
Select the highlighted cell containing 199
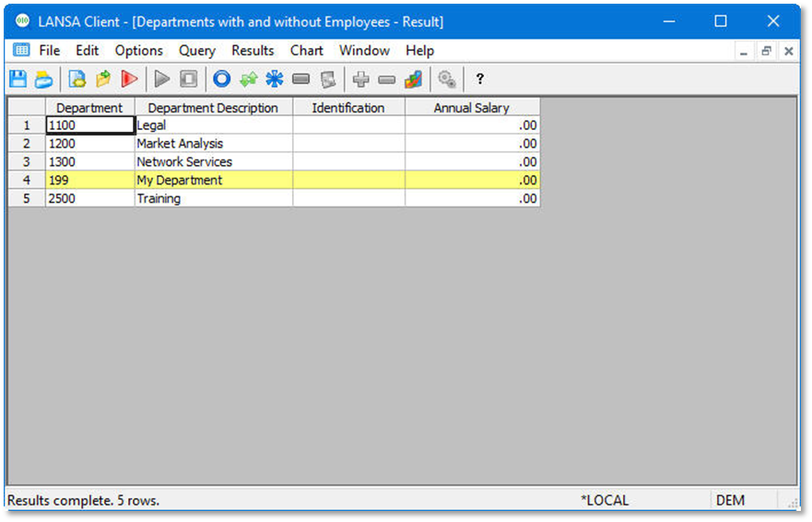[90, 181]
